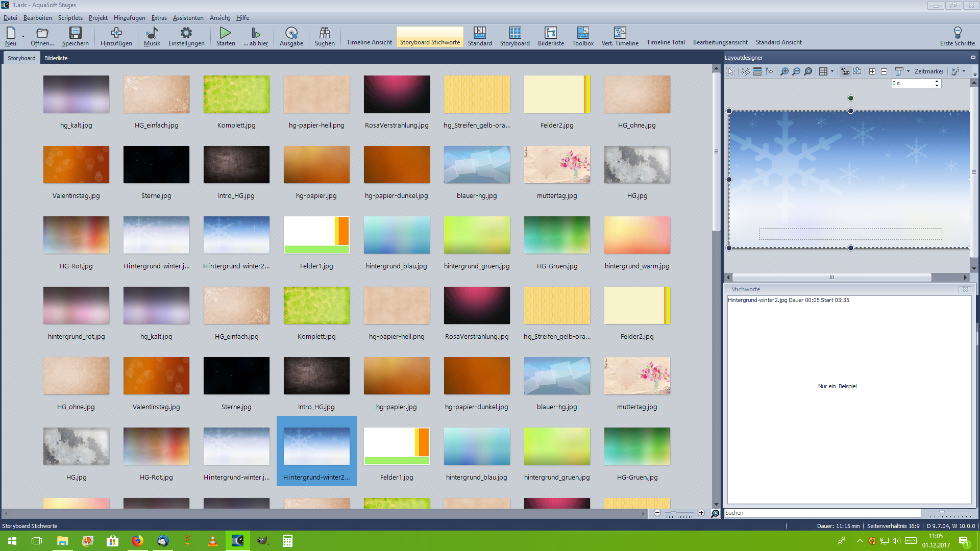Switch to the Bilderliste tab
The image size is (980, 551).
[x=56, y=58]
